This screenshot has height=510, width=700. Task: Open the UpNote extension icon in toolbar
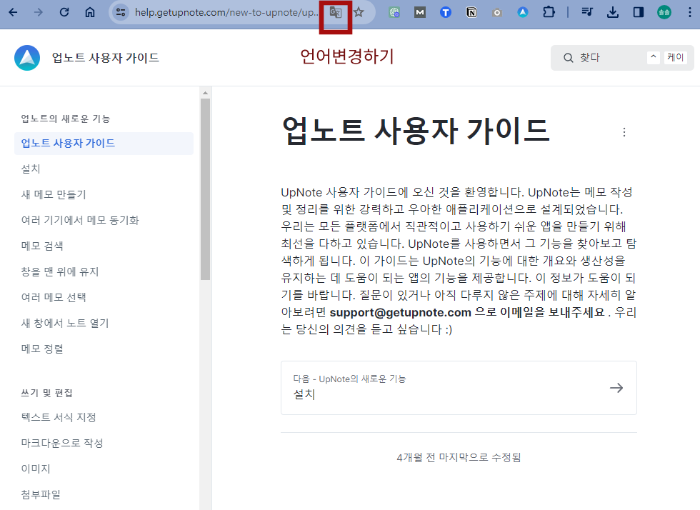pos(523,13)
